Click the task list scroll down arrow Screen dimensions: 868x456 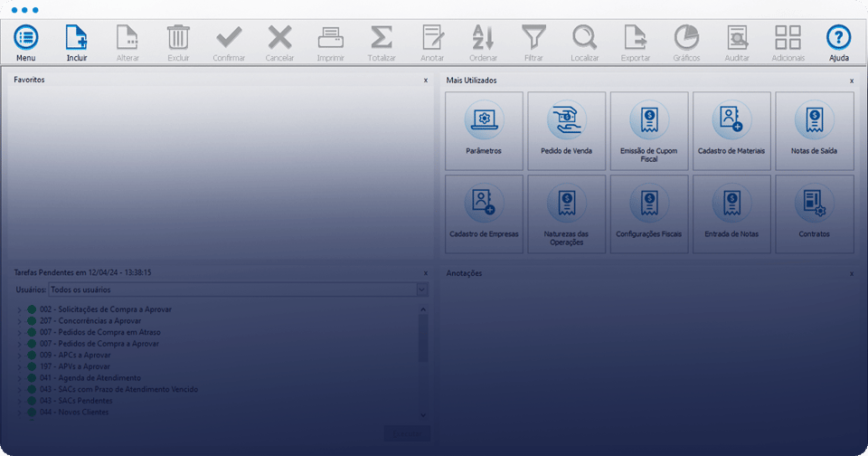pyautogui.click(x=423, y=415)
